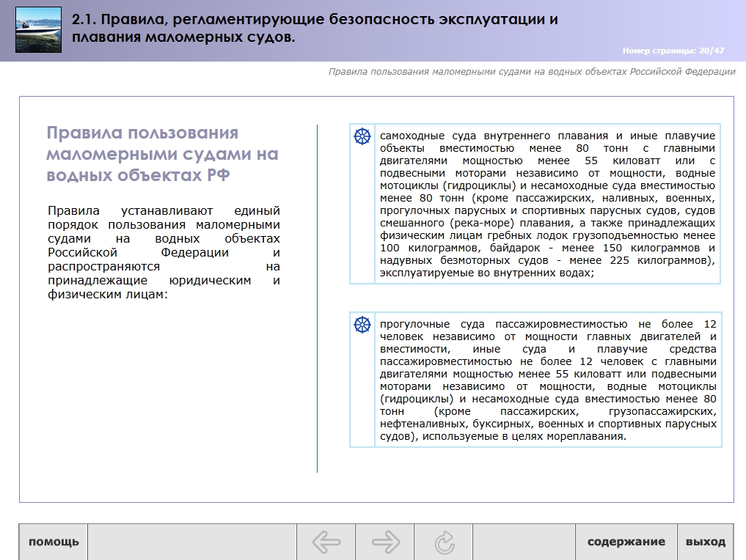Open the содержание table of contents

click(x=626, y=542)
